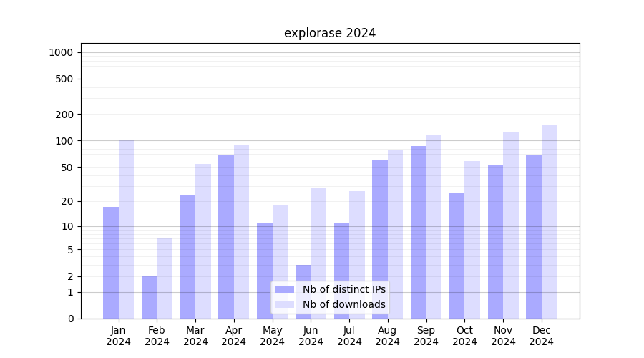Click the '1000' y-axis tick label
The width and height of the screenshot is (644, 358).
(61, 52)
